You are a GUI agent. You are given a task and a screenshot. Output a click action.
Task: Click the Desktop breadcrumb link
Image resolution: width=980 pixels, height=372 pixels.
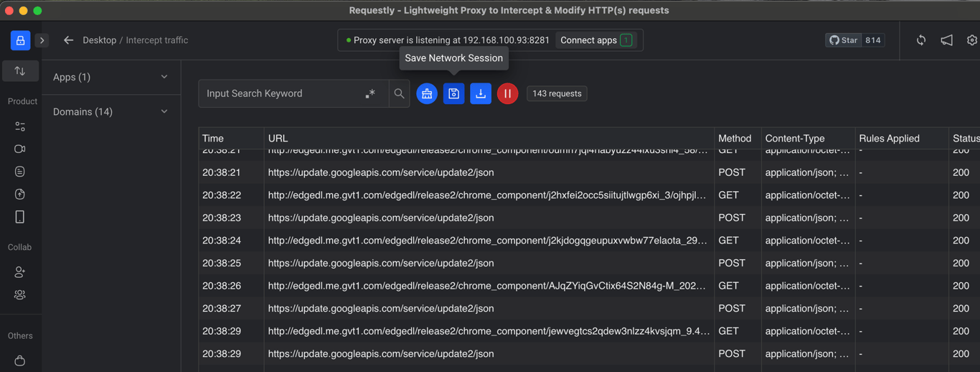pyautogui.click(x=100, y=40)
